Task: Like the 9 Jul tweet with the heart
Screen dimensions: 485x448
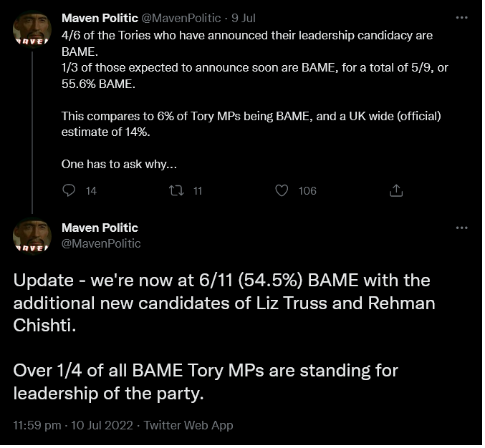Action: [282, 190]
